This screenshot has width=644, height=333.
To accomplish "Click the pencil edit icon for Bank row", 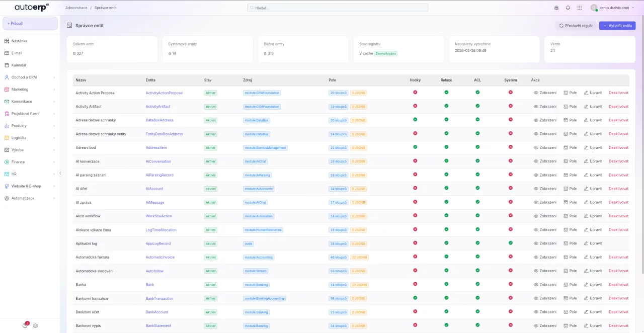I will 586,285.
